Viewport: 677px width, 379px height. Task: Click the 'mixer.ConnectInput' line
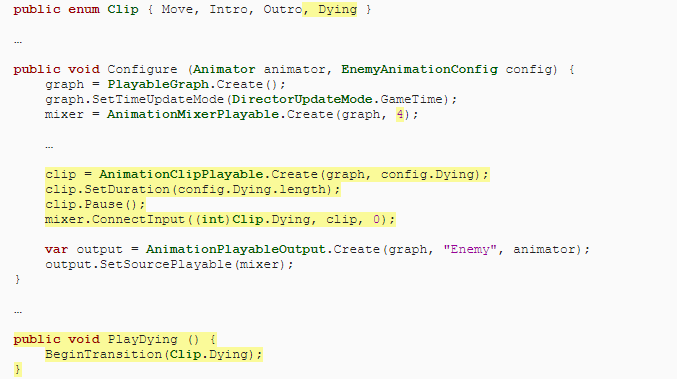(220, 219)
